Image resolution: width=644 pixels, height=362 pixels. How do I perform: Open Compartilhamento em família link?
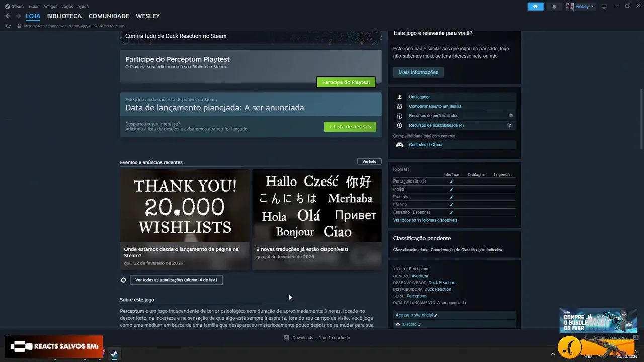click(x=435, y=106)
